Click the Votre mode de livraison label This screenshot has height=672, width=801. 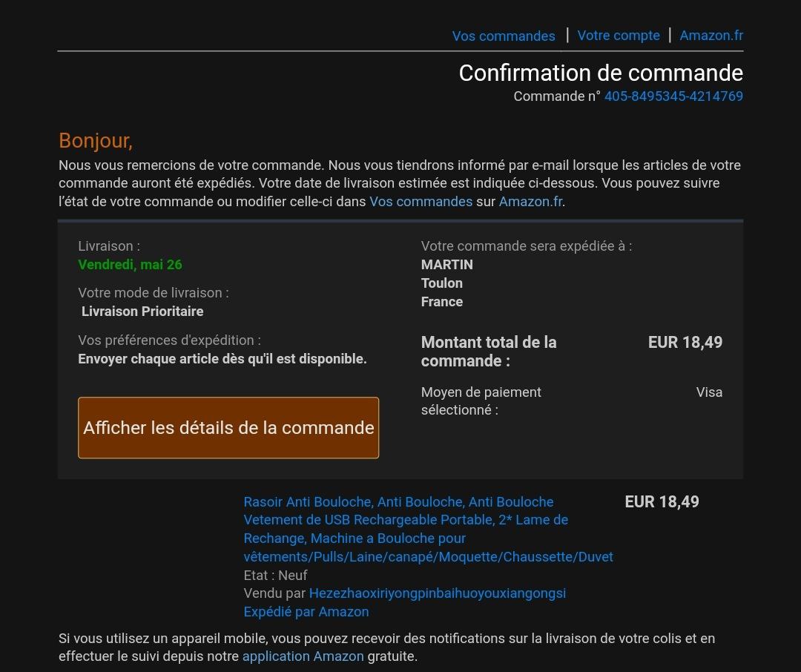pos(154,293)
